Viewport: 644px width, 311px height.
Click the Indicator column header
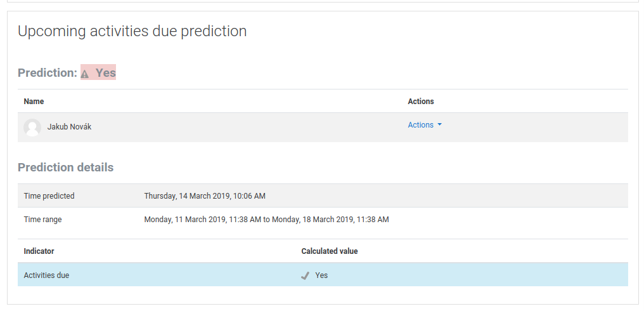point(39,251)
